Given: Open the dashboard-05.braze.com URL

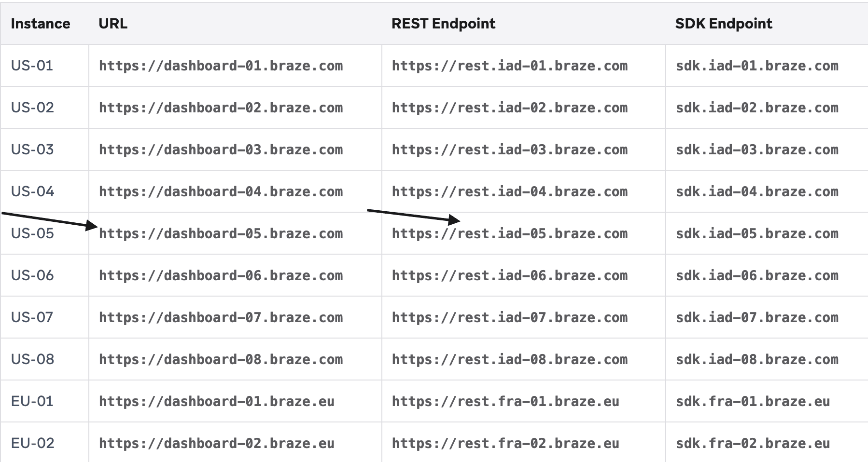Looking at the screenshot, I should coord(221,233).
